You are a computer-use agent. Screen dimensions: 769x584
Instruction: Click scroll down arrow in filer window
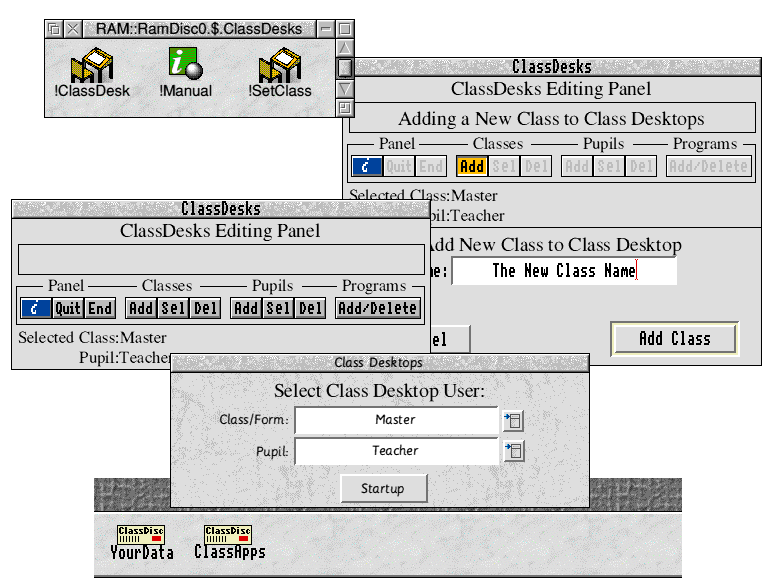point(345,89)
